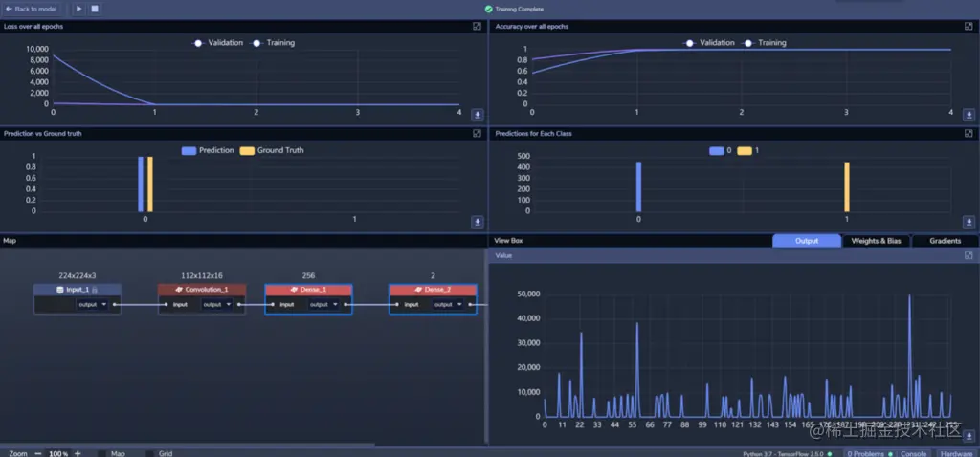Click the lock icon on Input_1

coord(95,290)
